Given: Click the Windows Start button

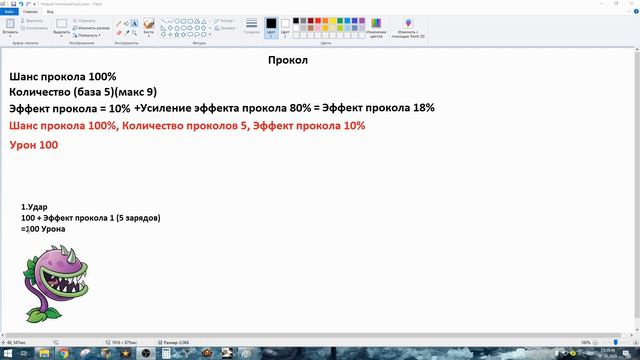Looking at the screenshot, I should (7, 353).
